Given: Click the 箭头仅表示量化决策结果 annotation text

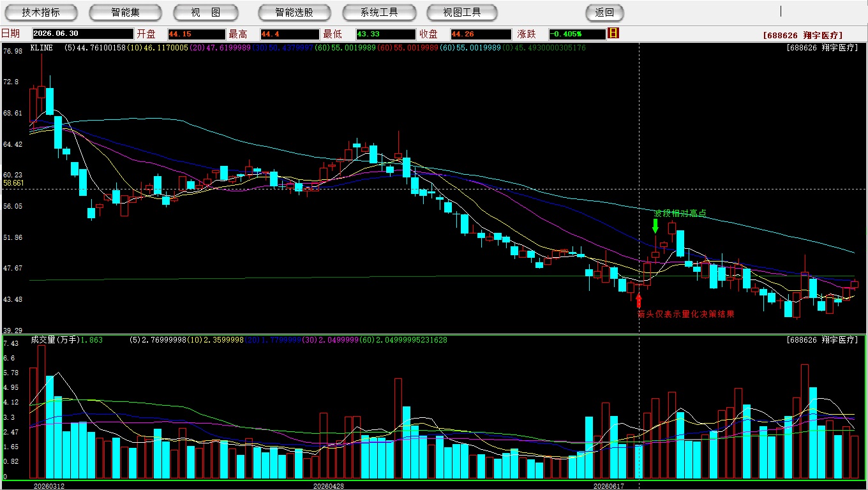Looking at the screenshot, I should pos(686,314).
